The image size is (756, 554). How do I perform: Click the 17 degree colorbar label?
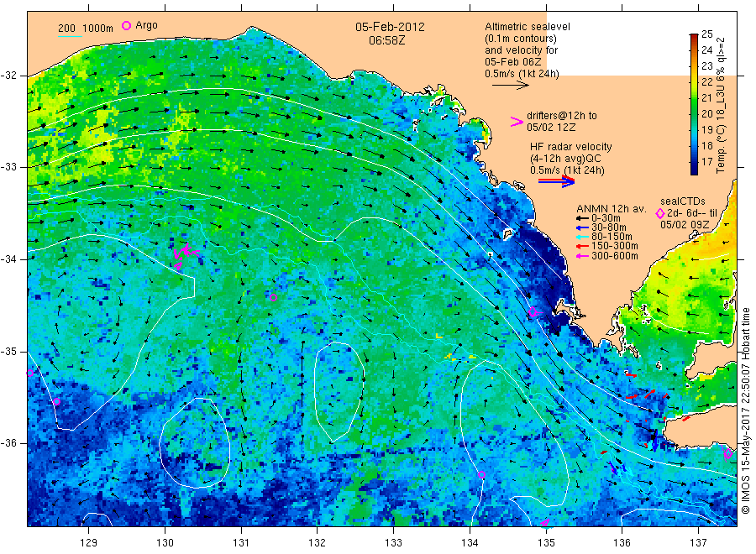tap(706, 161)
